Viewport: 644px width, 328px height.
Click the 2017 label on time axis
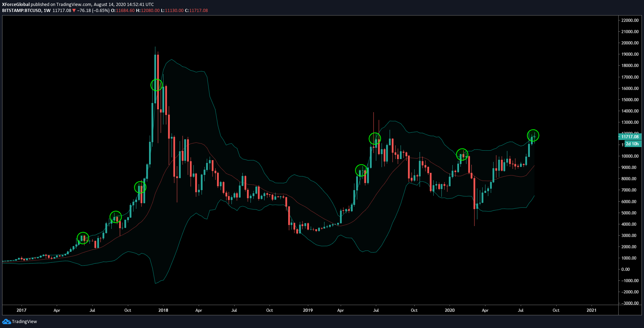coord(21,310)
